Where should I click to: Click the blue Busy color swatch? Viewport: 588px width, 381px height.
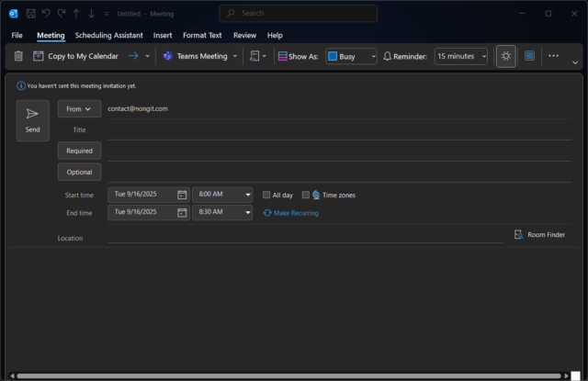[333, 56]
